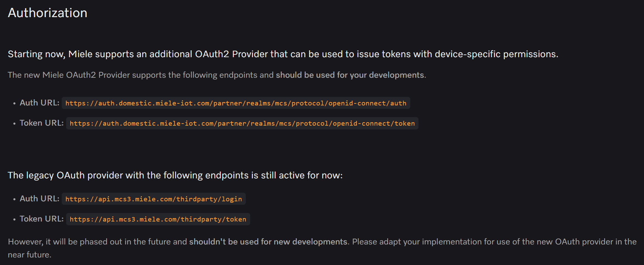Click the bullet before the legacy Token URL

(14, 219)
